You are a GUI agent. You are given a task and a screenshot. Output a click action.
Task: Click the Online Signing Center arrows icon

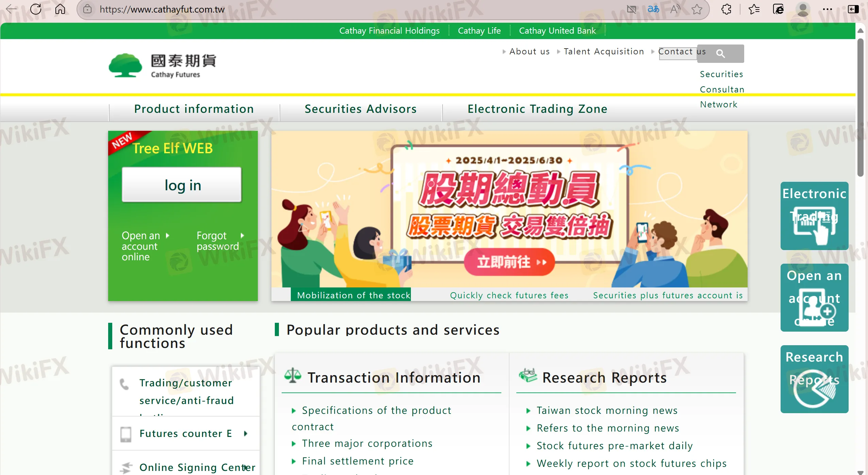126,468
